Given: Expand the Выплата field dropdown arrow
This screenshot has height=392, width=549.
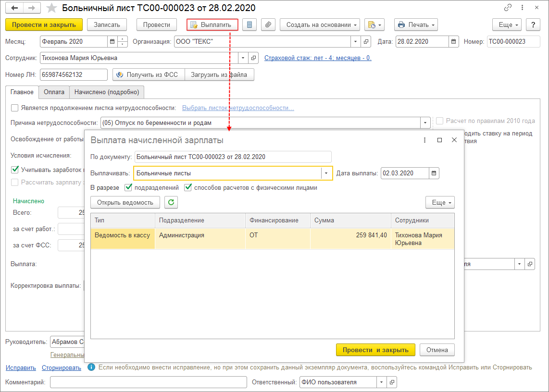Looking at the screenshot, I should click(520, 264).
